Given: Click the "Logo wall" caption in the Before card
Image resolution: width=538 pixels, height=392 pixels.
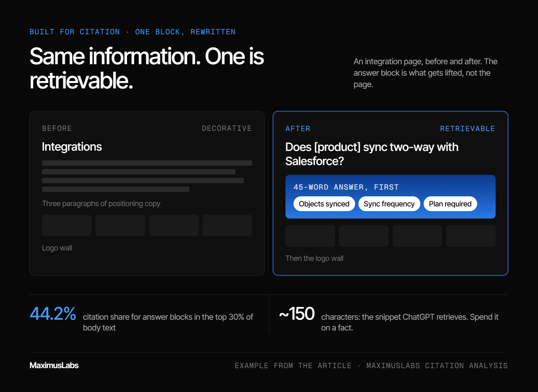Looking at the screenshot, I should [x=57, y=248].
